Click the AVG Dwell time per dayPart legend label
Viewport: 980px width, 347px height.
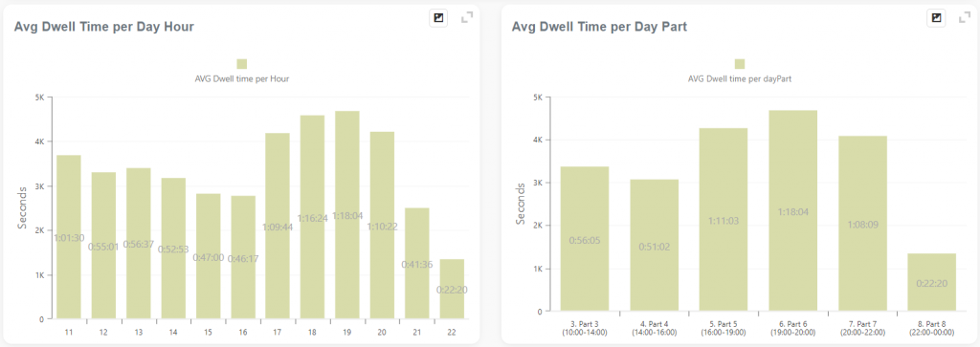point(740,78)
